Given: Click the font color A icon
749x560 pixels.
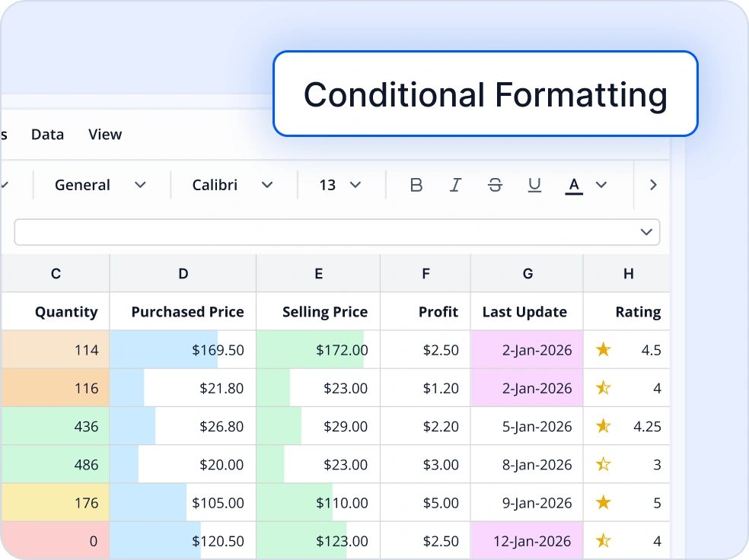Looking at the screenshot, I should pyautogui.click(x=573, y=184).
